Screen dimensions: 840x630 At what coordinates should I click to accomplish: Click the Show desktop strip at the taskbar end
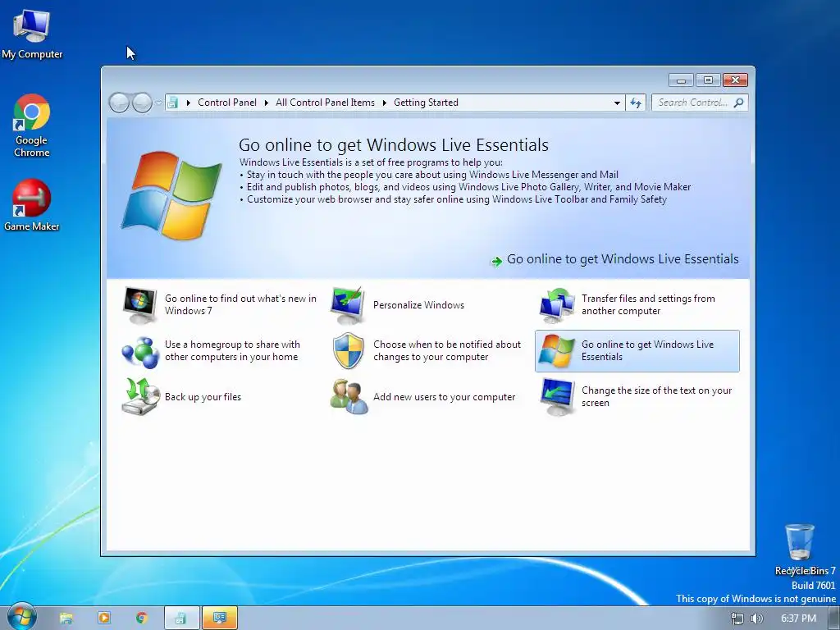click(834, 619)
